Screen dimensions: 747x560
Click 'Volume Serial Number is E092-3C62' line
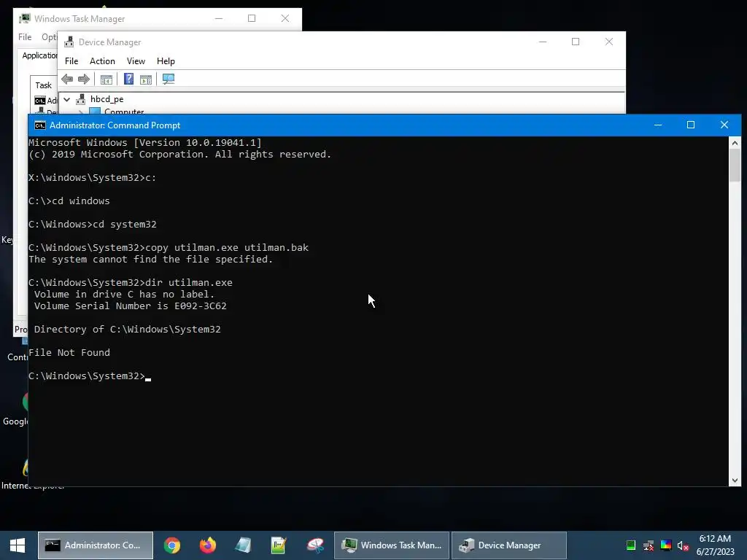[130, 306]
